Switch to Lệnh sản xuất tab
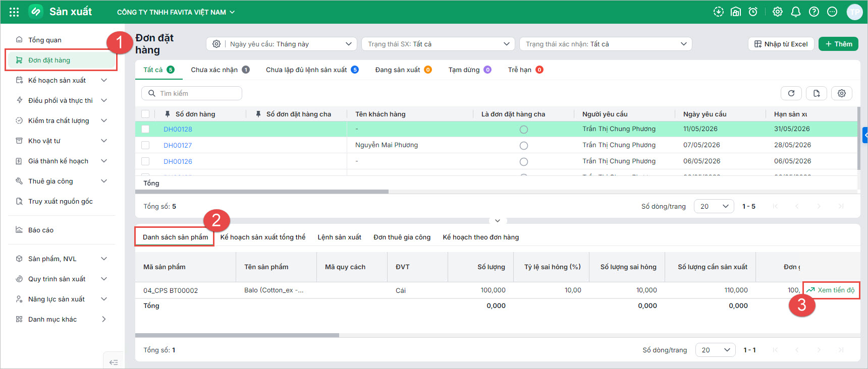Viewport: 868px width, 369px height. coord(340,237)
